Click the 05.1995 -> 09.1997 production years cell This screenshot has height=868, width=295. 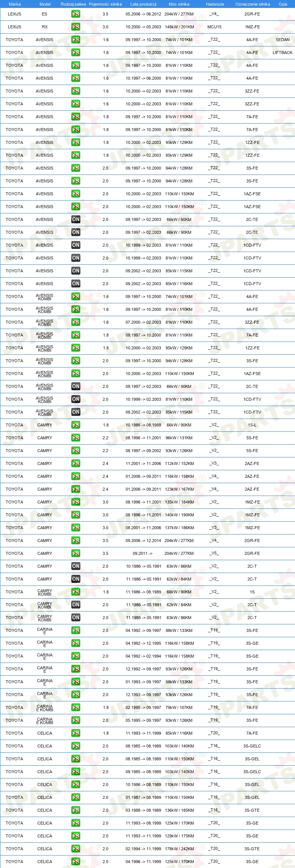[x=143, y=720]
